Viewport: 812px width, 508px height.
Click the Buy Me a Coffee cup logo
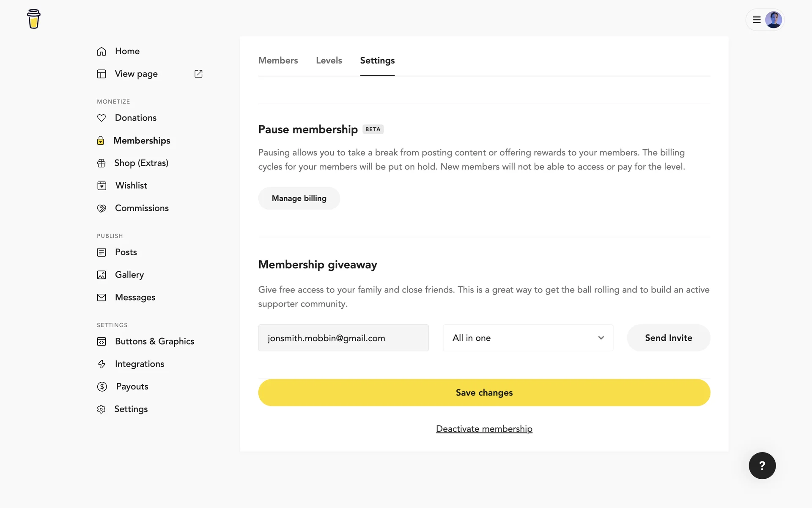click(x=34, y=19)
